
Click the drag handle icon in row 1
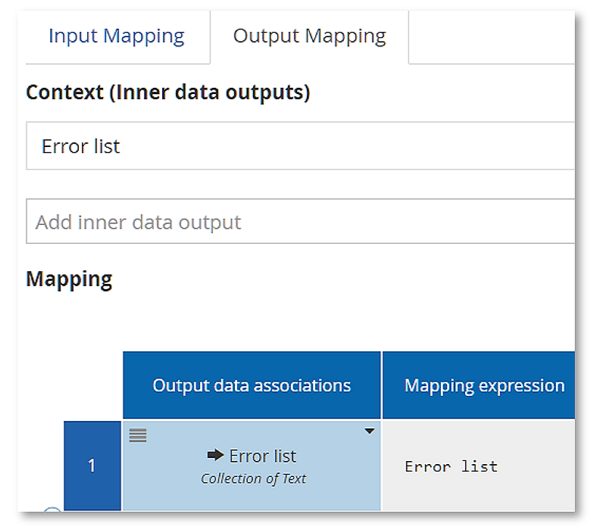[138, 433]
